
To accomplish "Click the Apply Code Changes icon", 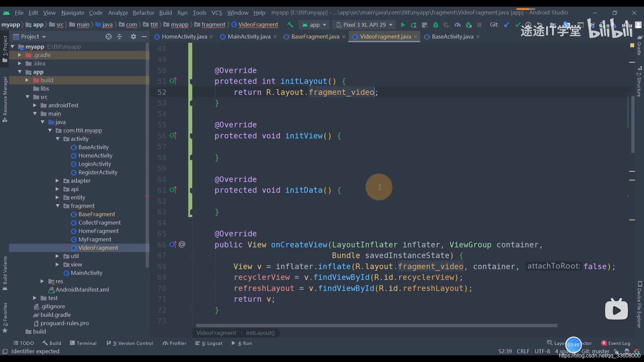I will click(425, 25).
